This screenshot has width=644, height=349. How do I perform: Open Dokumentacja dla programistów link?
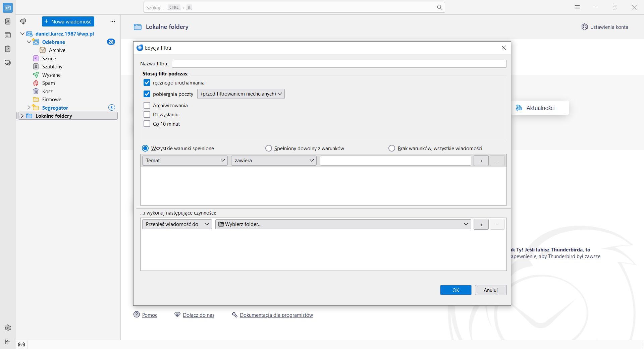click(x=276, y=315)
